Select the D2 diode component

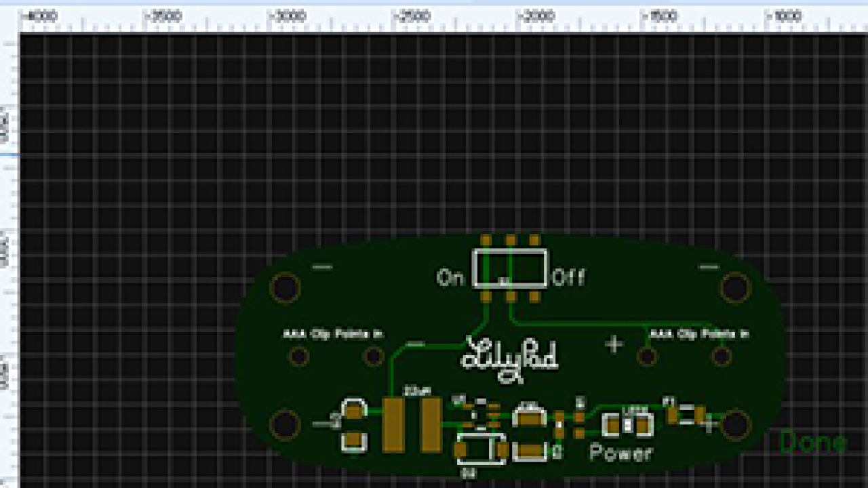tap(481, 449)
